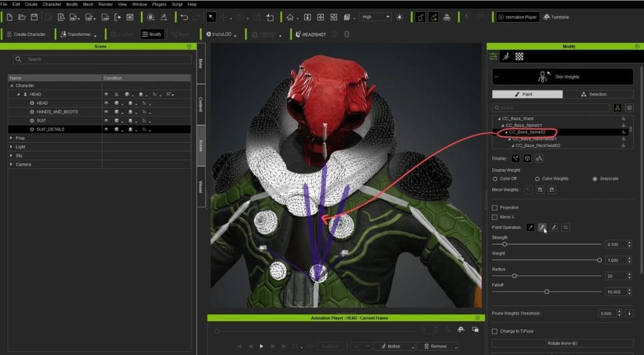This screenshot has height=355, width=644.
Task: Click the Save project icon
Action: tap(34, 17)
